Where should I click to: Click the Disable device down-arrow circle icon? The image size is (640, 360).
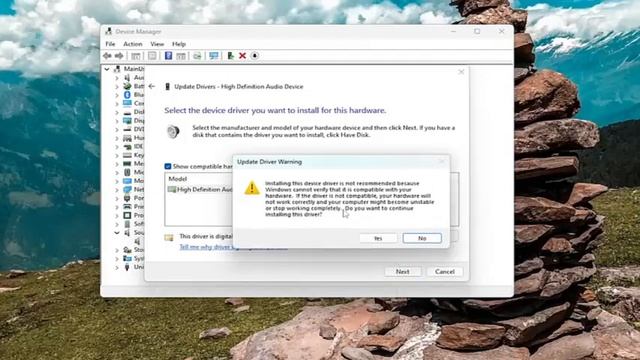tap(255, 56)
